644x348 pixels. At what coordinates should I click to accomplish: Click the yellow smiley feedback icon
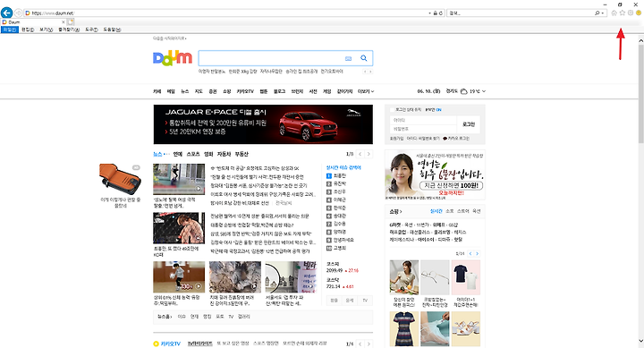coord(639,13)
